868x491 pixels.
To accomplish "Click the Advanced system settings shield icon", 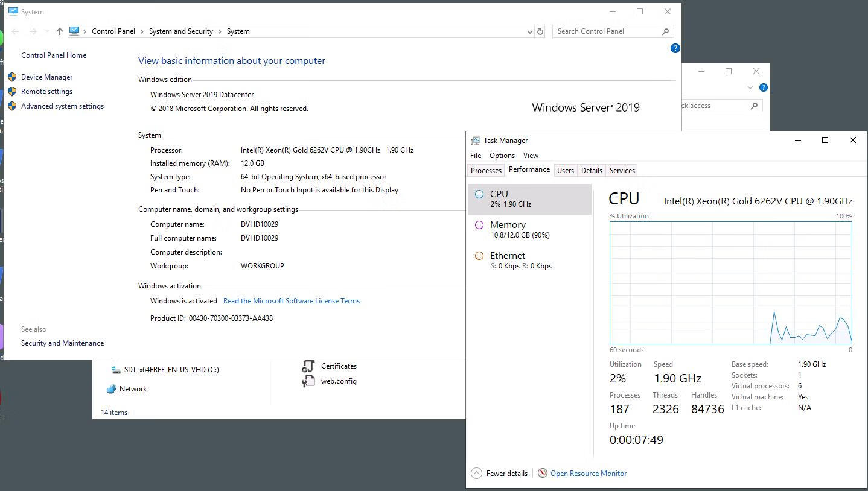I will click(12, 106).
